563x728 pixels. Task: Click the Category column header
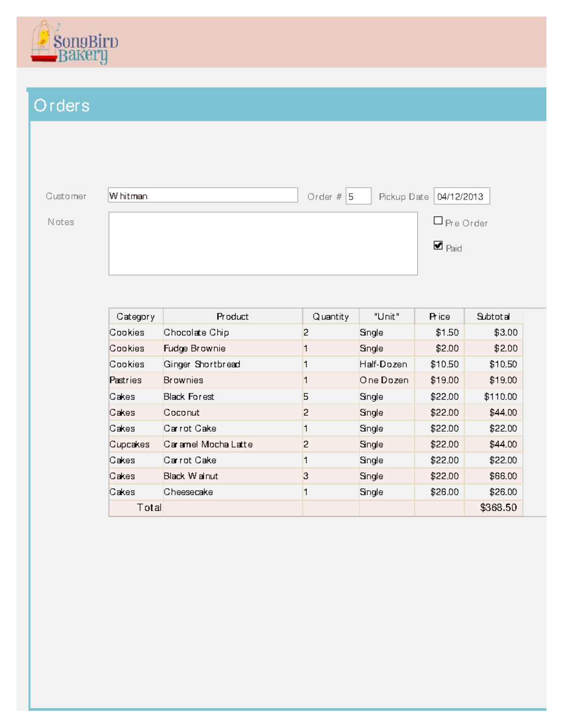pos(136,316)
